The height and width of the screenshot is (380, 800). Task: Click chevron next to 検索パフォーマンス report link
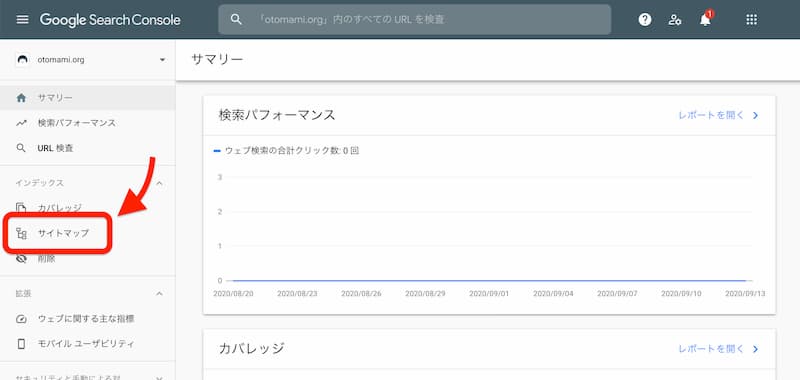[756, 115]
